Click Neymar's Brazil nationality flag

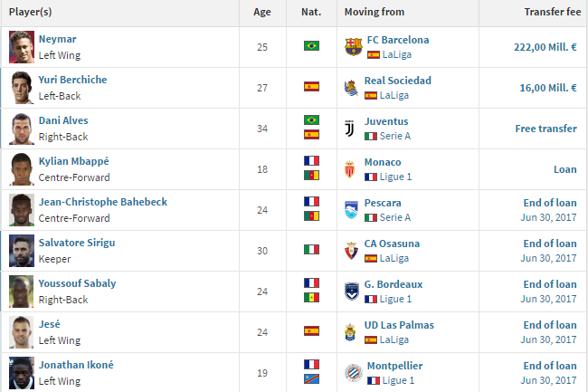pyautogui.click(x=311, y=46)
